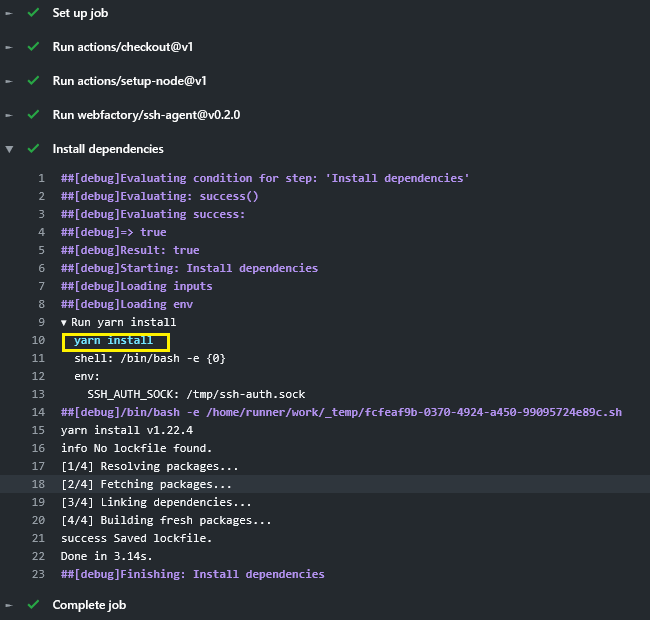Click '[1/4] Resolving packages...' log text
650x620 pixels.
click(x=150, y=467)
